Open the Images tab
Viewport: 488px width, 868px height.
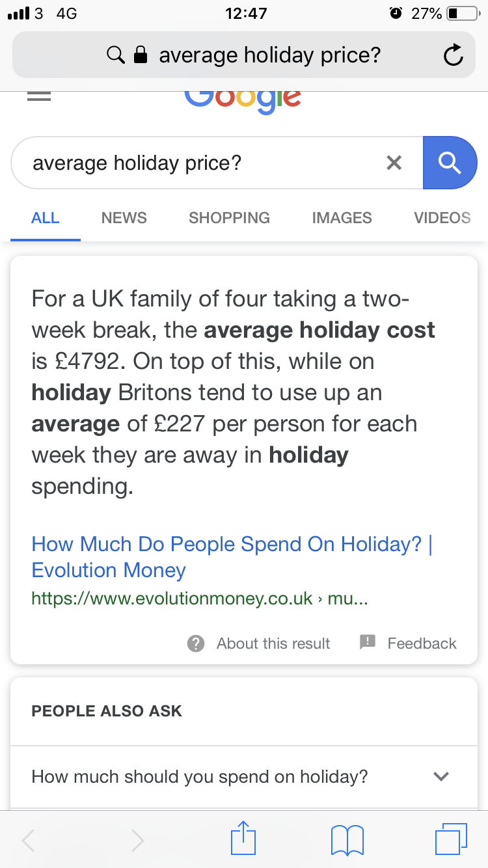tap(342, 218)
